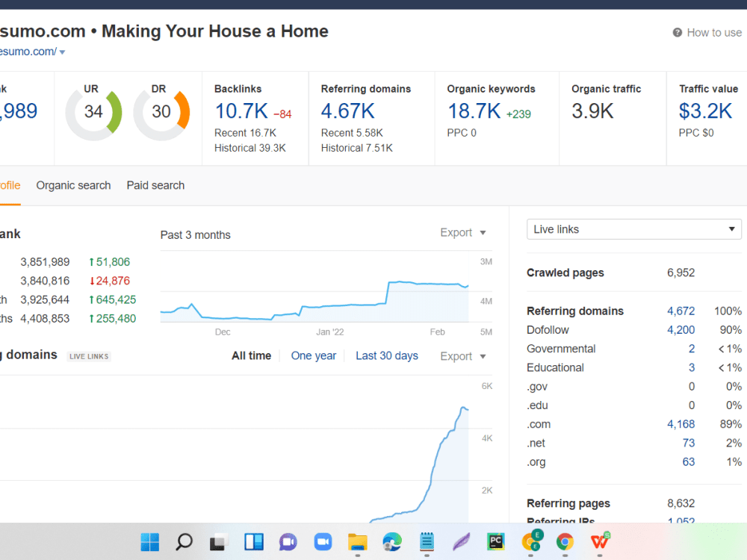
Task: Select the One year range
Action: 314,355
